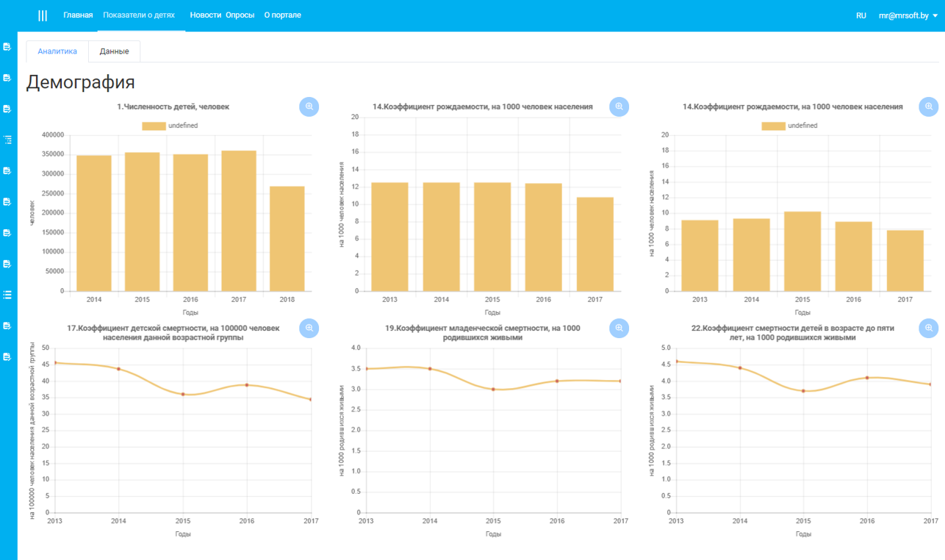Click the legend color swatch in Численность детей chart

tap(154, 126)
